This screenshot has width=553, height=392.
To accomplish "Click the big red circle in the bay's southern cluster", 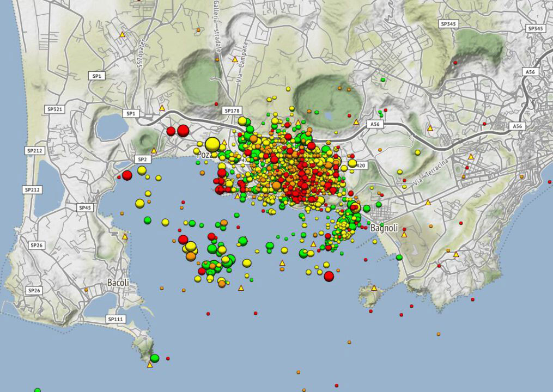I will 329,276.
